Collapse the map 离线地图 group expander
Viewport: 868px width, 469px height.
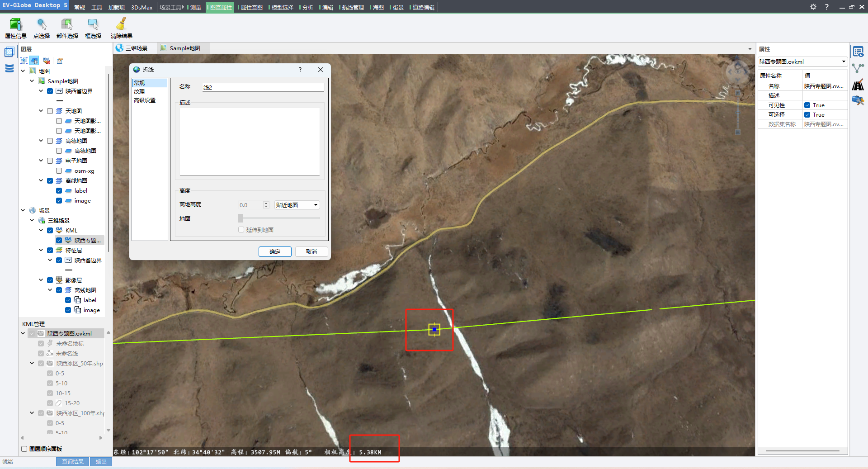pos(41,180)
